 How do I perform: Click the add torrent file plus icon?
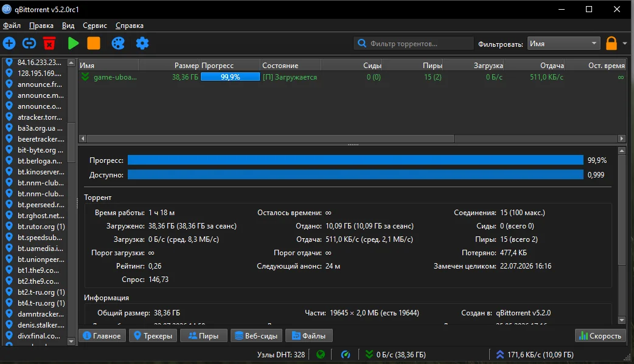click(9, 43)
